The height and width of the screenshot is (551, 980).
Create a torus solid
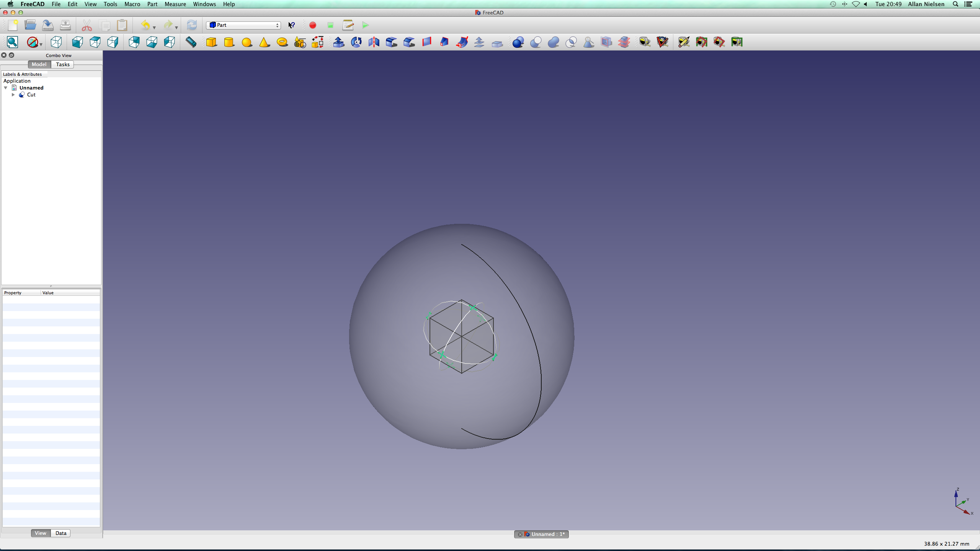point(282,42)
